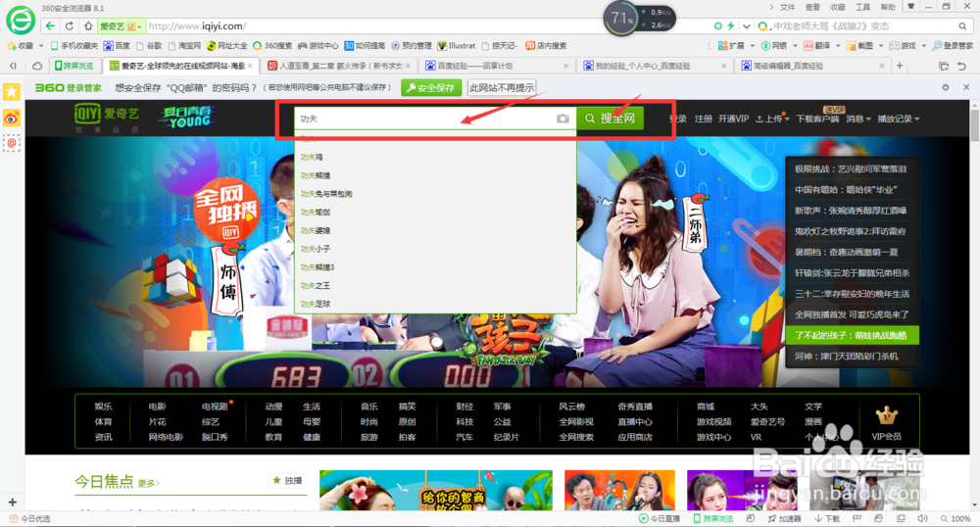This screenshot has width=980, height=527.
Task: Open the 查看 menu
Action: [x=812, y=7]
